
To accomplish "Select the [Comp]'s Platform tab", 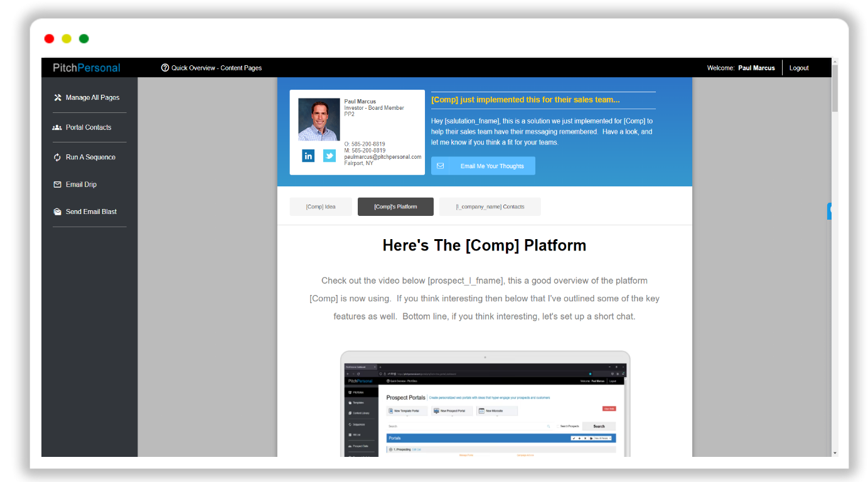I will tap(395, 206).
